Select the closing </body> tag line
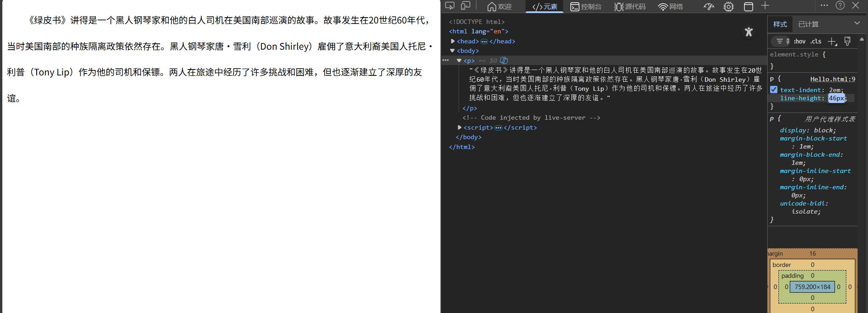The height and width of the screenshot is (313, 868). tap(469, 137)
